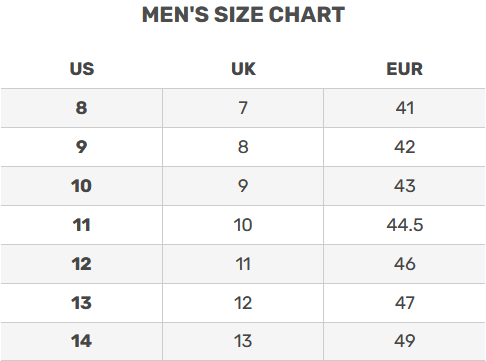Select EUR size 41 cell
This screenshot has height=361, width=486.
pos(404,108)
